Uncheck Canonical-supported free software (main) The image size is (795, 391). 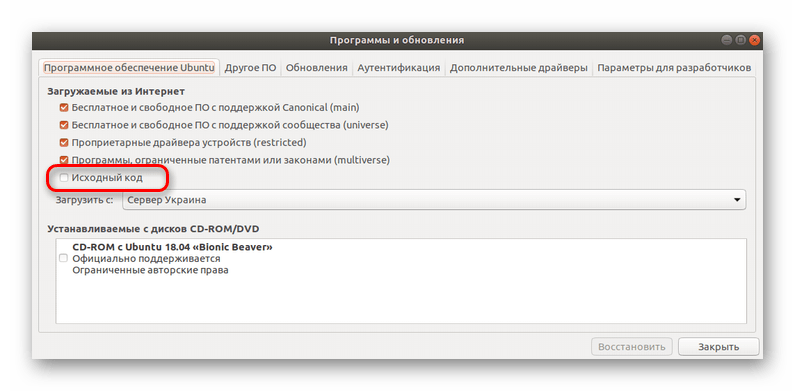point(64,108)
